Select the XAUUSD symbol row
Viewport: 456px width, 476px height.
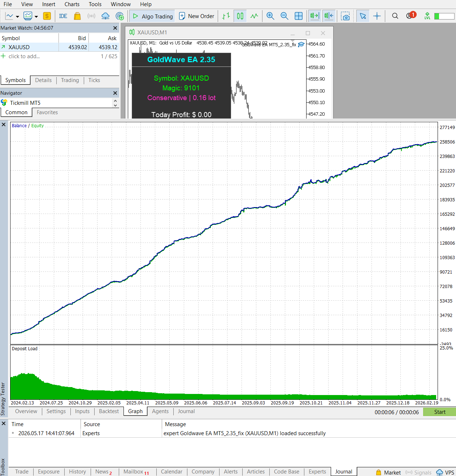tap(60, 47)
